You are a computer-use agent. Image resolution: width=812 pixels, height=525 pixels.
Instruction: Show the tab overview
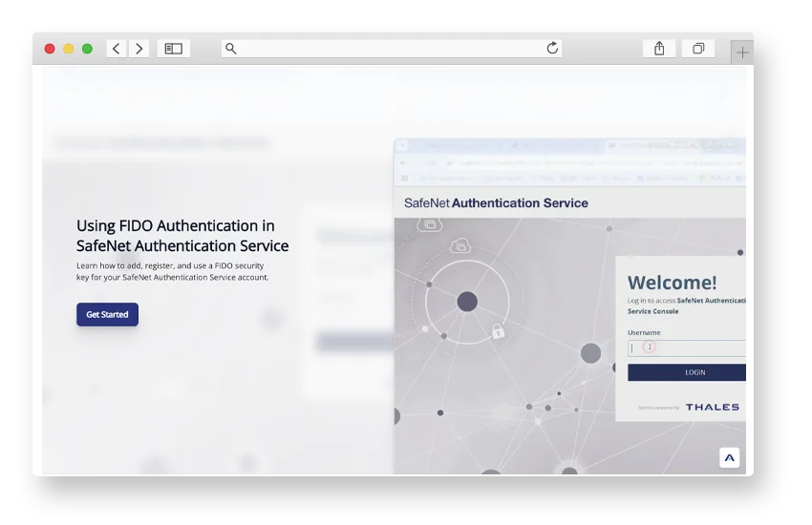[x=698, y=49]
